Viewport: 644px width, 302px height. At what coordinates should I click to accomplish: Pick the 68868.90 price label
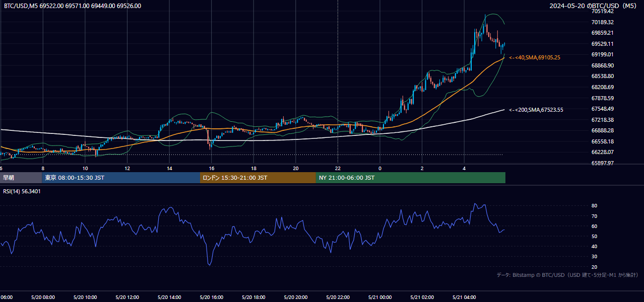pos(603,65)
